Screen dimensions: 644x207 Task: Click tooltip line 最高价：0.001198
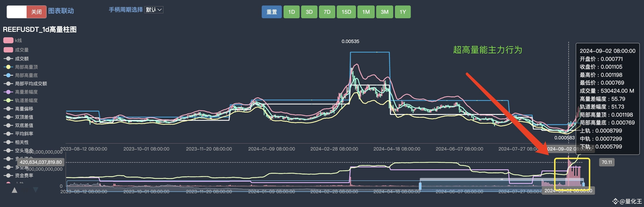(601, 75)
